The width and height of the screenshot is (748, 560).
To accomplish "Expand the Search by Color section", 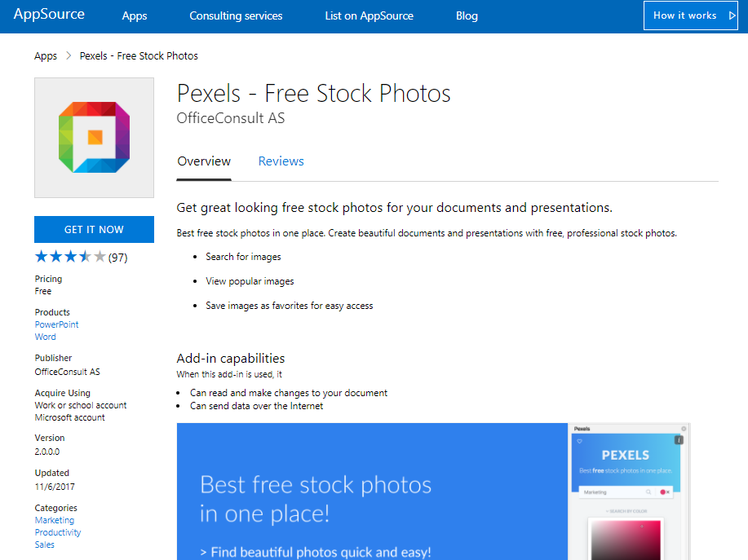I will coord(626,511).
